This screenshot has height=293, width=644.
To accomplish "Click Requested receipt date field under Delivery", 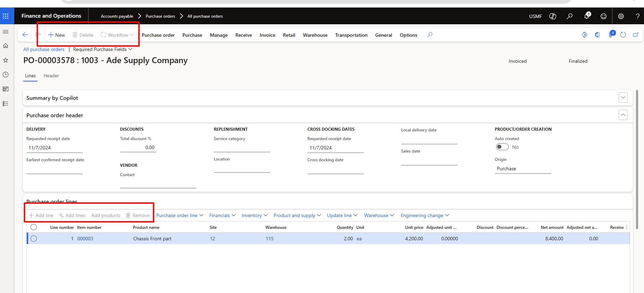I will (54, 148).
